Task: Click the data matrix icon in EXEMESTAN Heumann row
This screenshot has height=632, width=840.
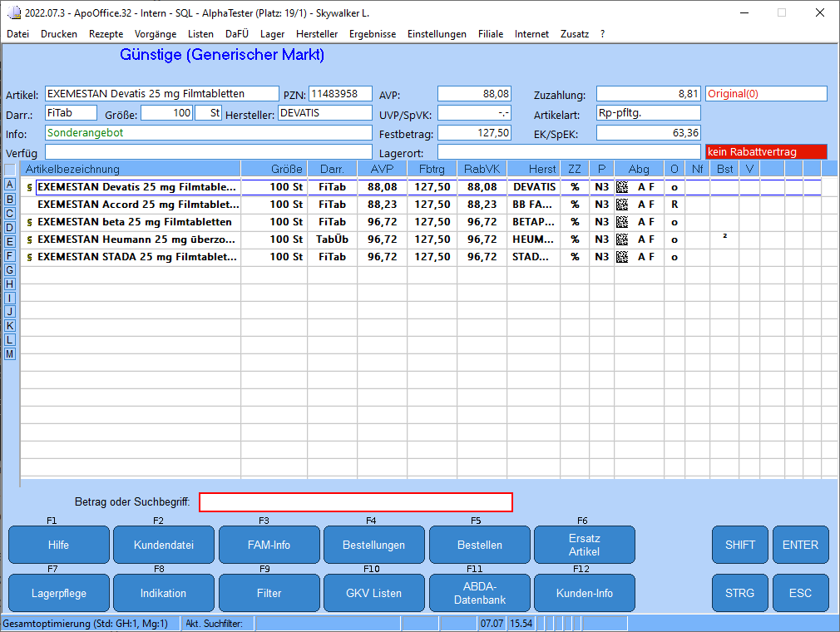Action: click(x=622, y=239)
